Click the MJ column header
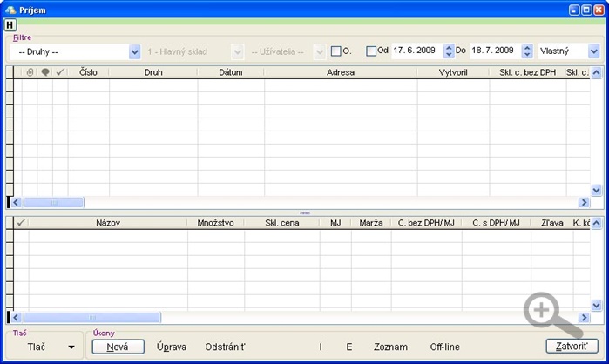Viewport: 609px width, 364px height. click(x=335, y=223)
